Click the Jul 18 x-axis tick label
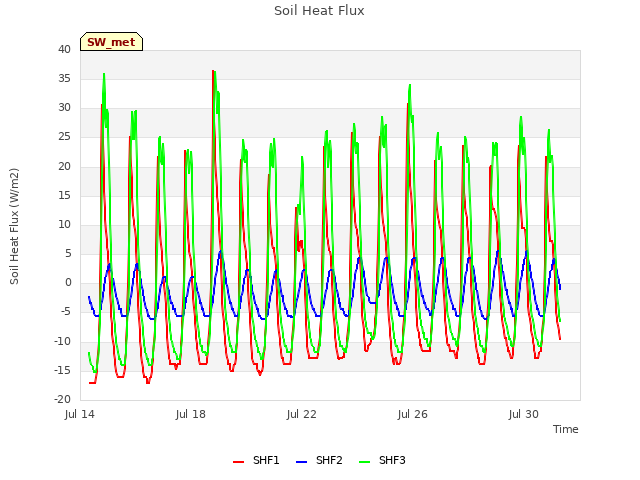The width and height of the screenshot is (640, 480). 191,414
